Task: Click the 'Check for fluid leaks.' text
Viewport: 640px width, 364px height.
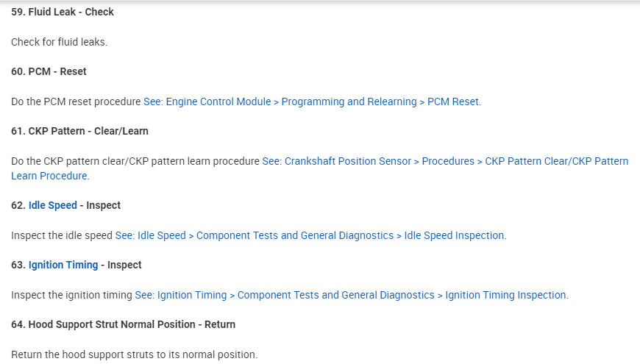Action: click(x=59, y=42)
